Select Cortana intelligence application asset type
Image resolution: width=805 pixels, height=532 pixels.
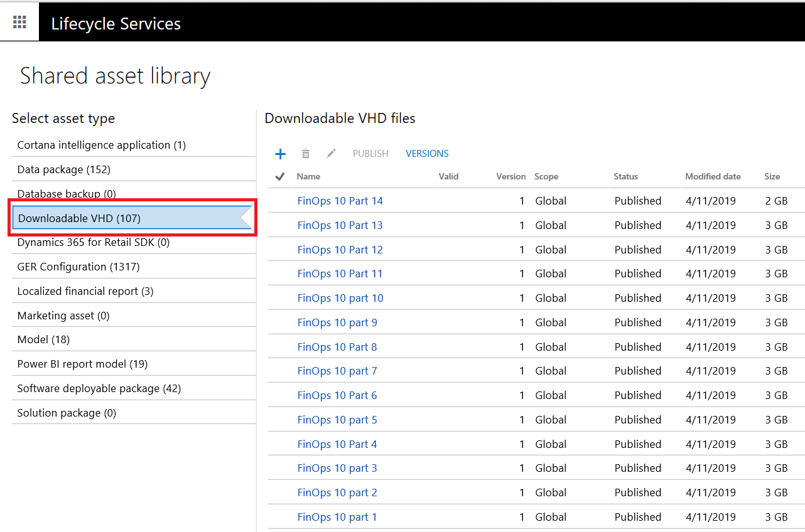(102, 145)
